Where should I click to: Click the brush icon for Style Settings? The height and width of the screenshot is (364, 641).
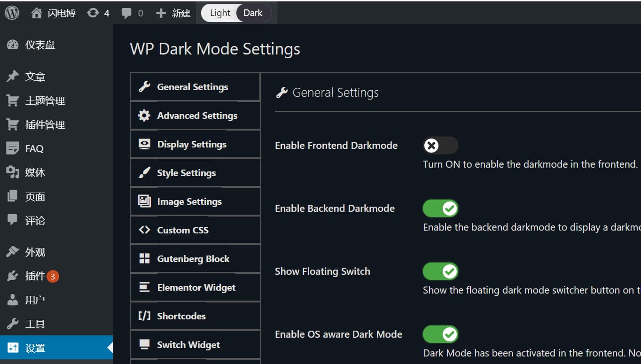144,173
